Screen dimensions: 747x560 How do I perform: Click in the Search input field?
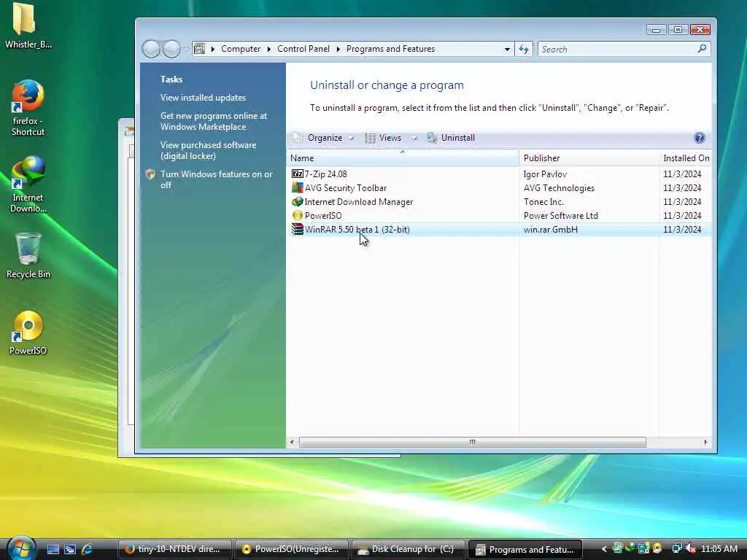coord(617,49)
